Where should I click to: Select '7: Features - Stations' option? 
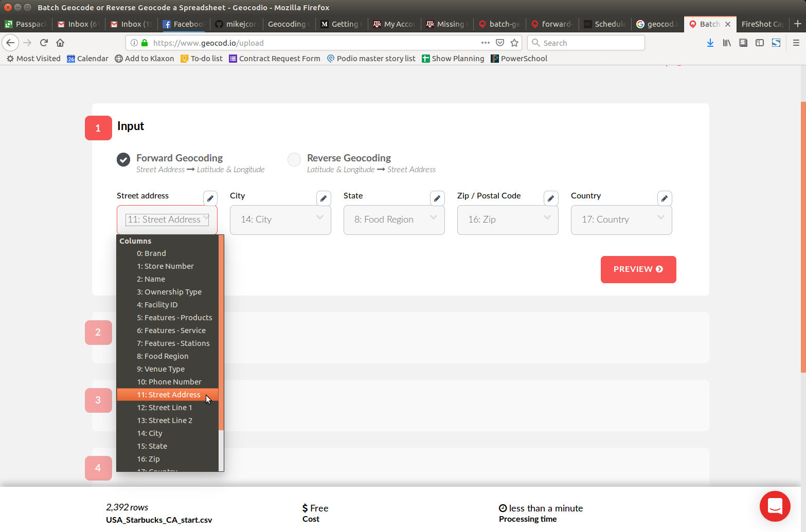tap(168, 343)
